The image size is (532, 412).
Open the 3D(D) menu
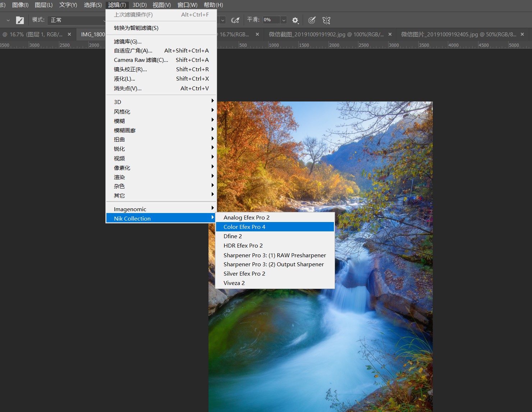coord(139,5)
